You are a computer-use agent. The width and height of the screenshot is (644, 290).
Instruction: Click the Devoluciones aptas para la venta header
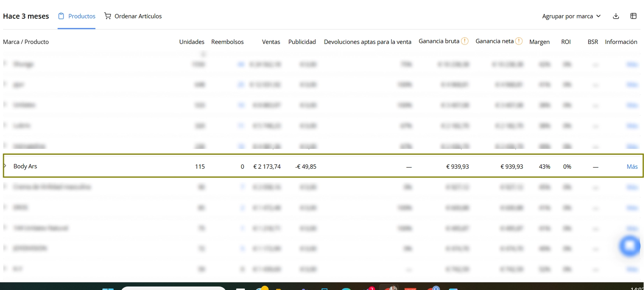point(368,42)
